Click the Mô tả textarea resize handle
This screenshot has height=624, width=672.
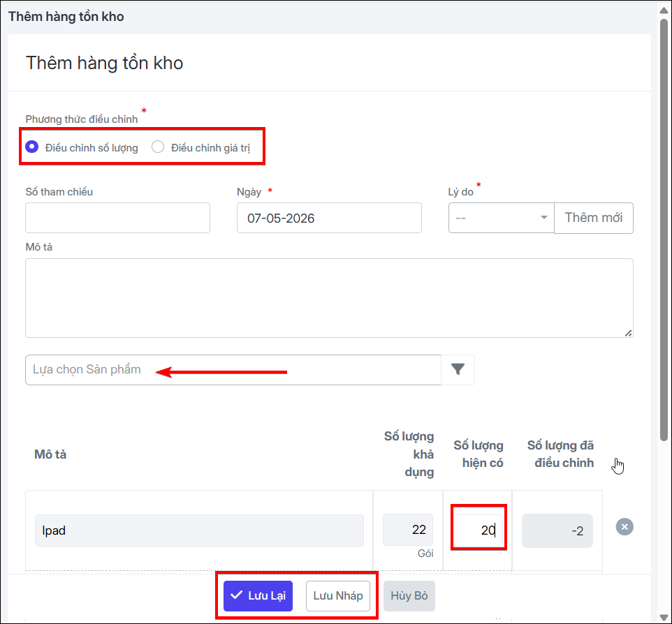point(628,333)
